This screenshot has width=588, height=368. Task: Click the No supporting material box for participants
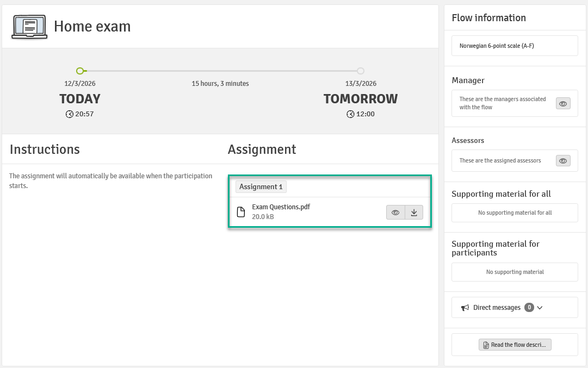point(515,272)
